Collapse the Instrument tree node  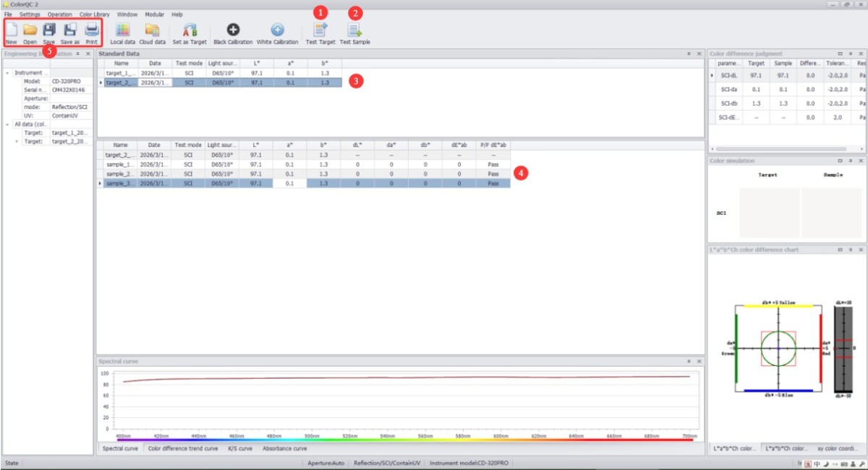(7, 73)
